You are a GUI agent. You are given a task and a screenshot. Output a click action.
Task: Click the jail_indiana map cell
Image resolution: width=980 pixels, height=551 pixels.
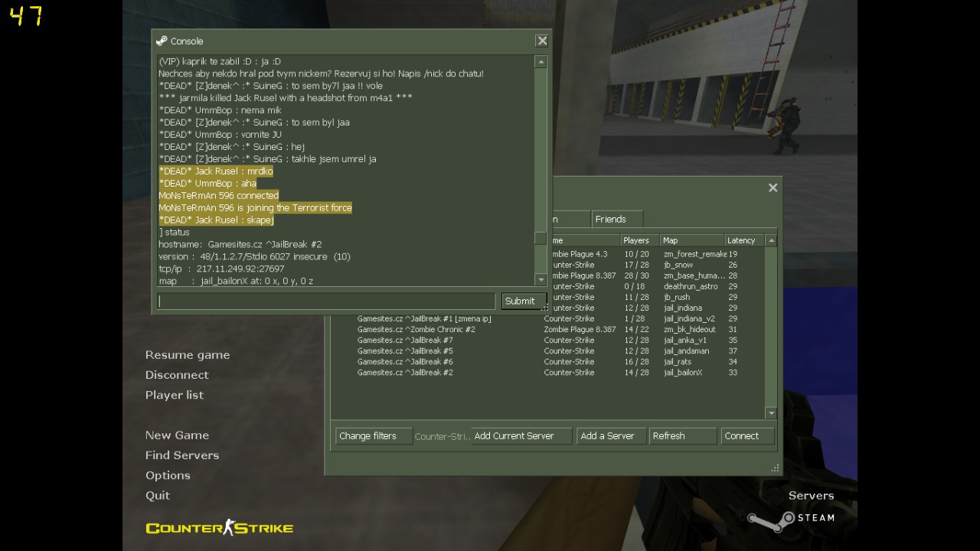tap(683, 308)
